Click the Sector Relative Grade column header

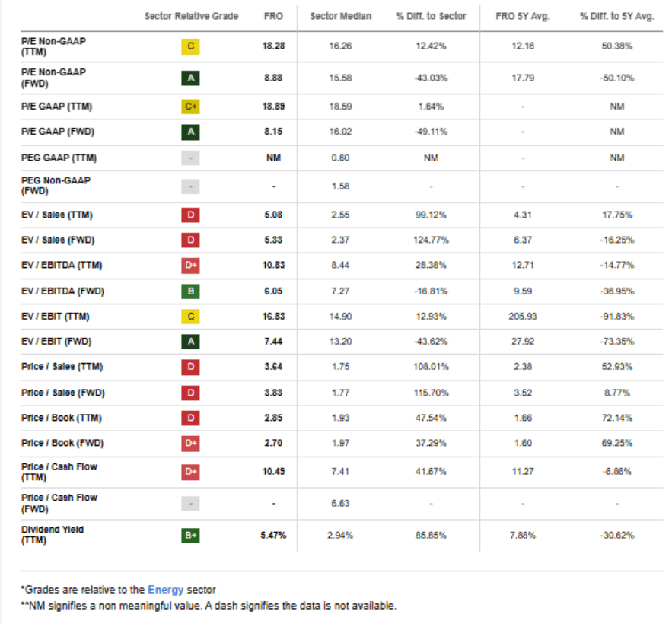pyautogui.click(x=191, y=16)
